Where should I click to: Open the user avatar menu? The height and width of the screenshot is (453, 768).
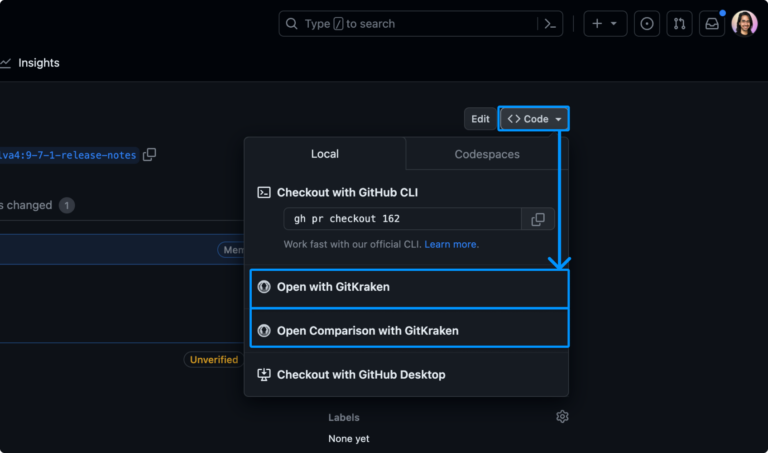tap(744, 24)
